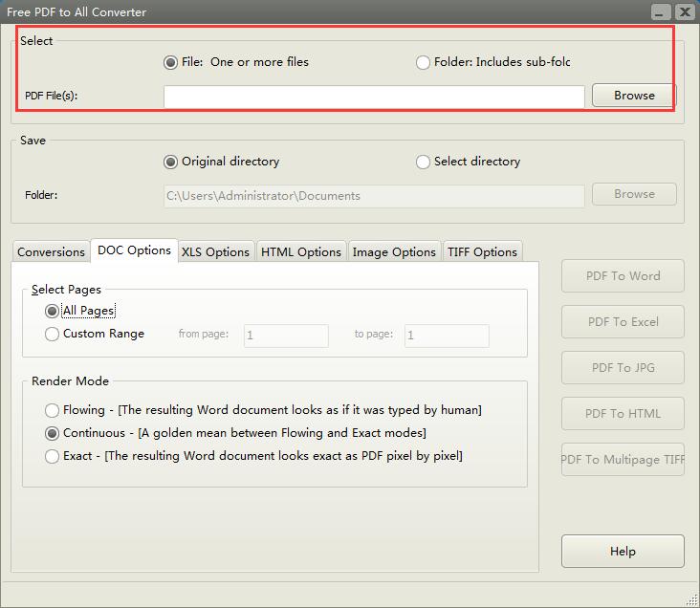Screen dimensions: 700x608
Task: Open the HTML Options tab
Action: 301,251
